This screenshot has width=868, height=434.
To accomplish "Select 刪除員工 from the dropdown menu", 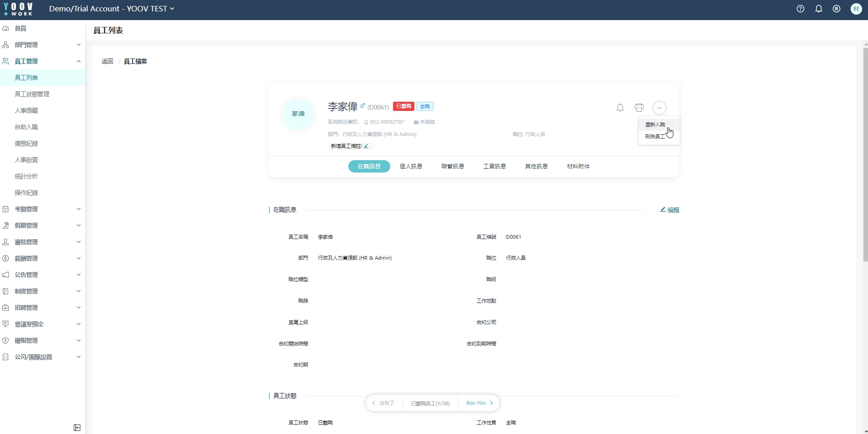I will (655, 136).
